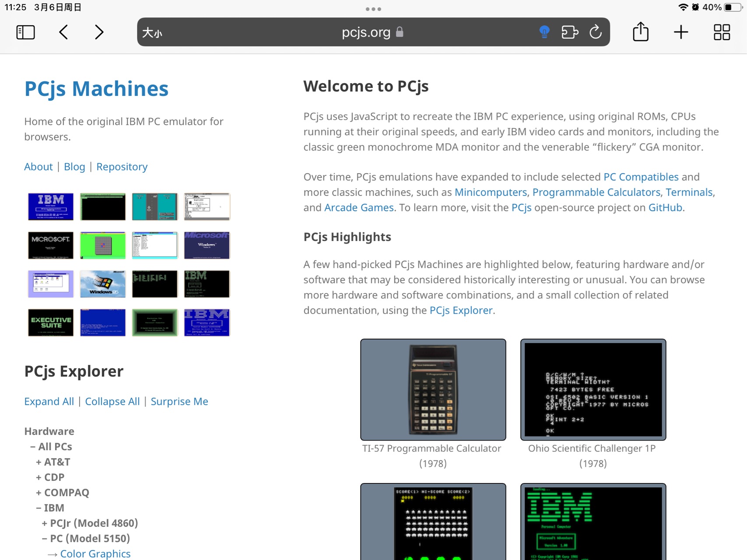Image resolution: width=747 pixels, height=560 pixels.
Task: Open the About link
Action: click(39, 167)
